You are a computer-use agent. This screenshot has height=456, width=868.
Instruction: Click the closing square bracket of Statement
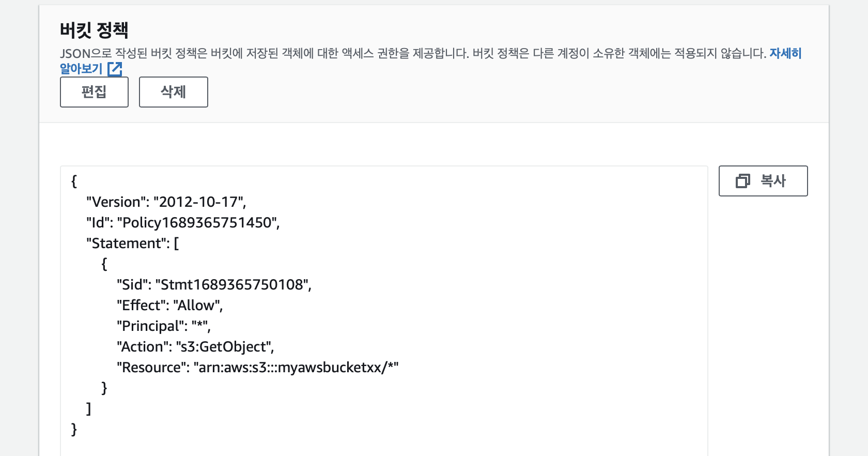(89, 408)
